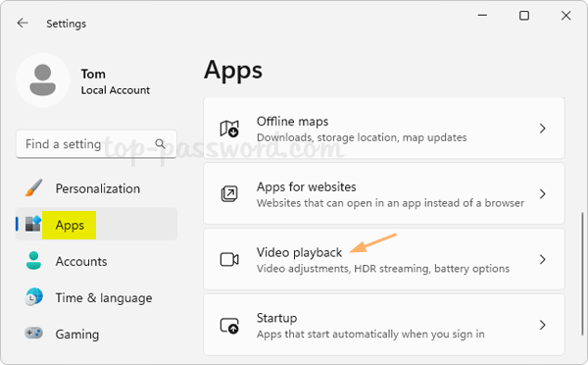This screenshot has height=365, width=588.
Task: Open Startup via its chevron
Action: coord(542,325)
